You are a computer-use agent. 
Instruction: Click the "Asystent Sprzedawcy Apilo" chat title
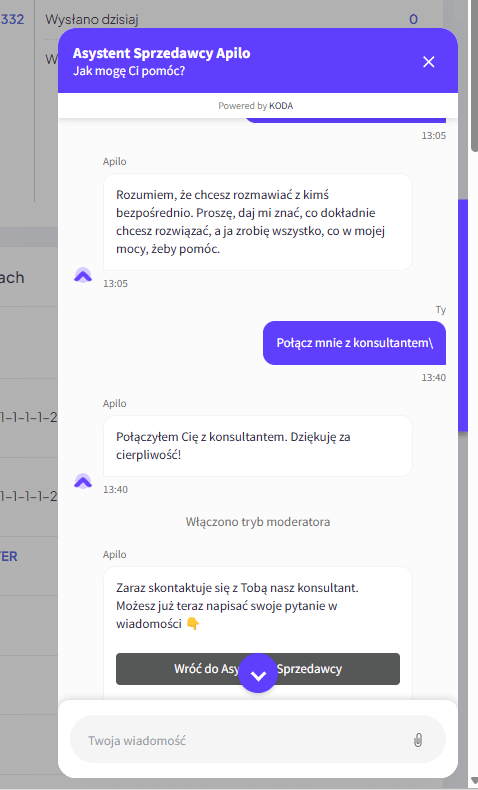pos(162,53)
